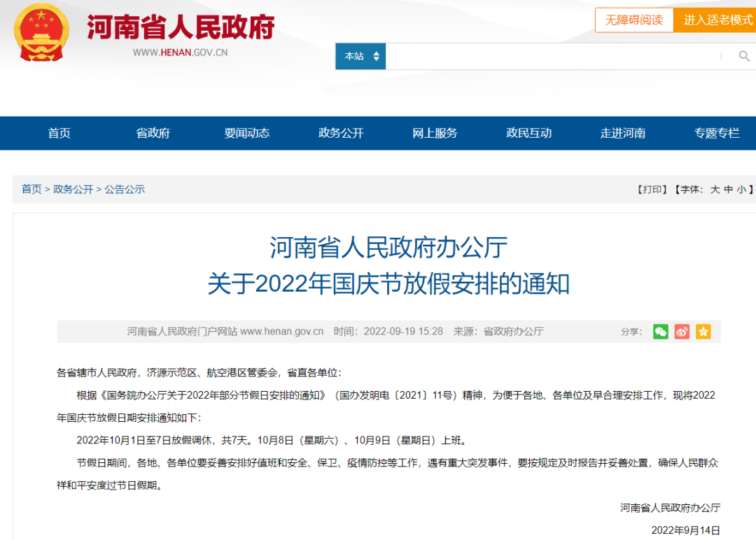This screenshot has width=756, height=540.
Task: Open the 省政府 navigation item
Action: coord(153,133)
